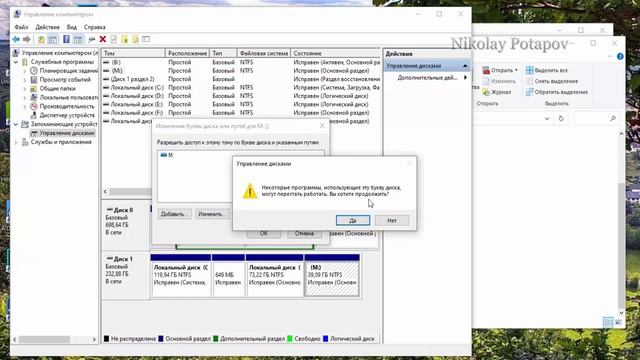Screen dimensions: 640x360
Task: Click the Просмотр событий icon in tree
Action: click(x=34, y=80)
